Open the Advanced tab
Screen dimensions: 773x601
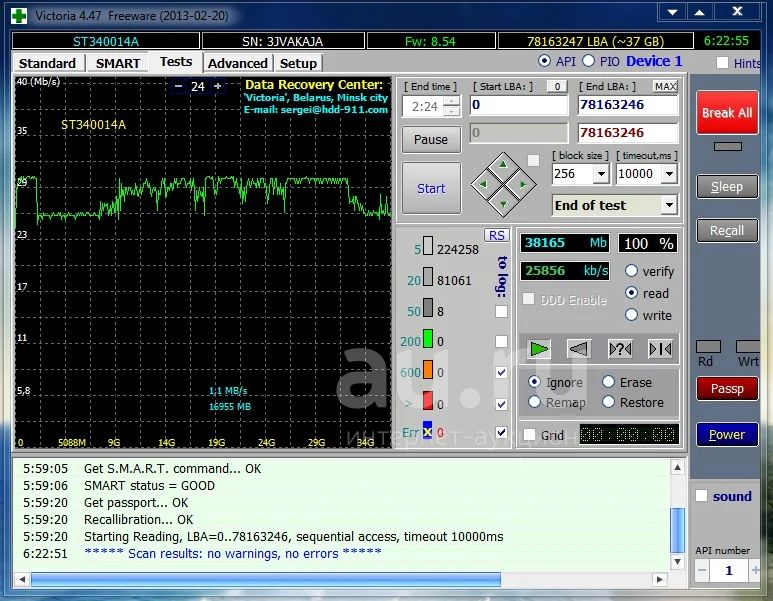237,63
